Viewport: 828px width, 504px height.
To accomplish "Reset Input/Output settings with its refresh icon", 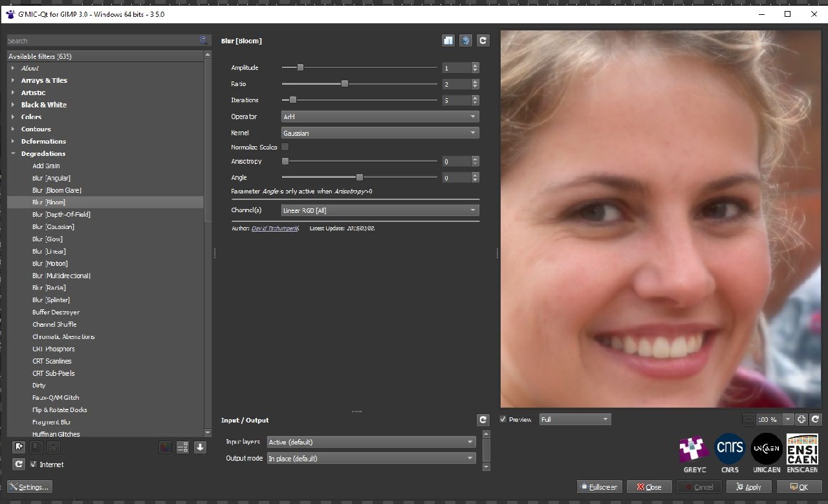I will (x=483, y=419).
